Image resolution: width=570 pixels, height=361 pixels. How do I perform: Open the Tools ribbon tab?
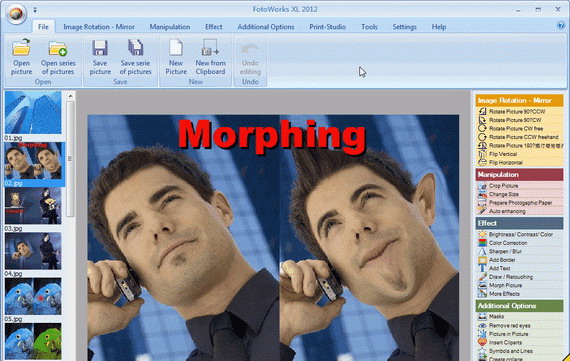(369, 27)
